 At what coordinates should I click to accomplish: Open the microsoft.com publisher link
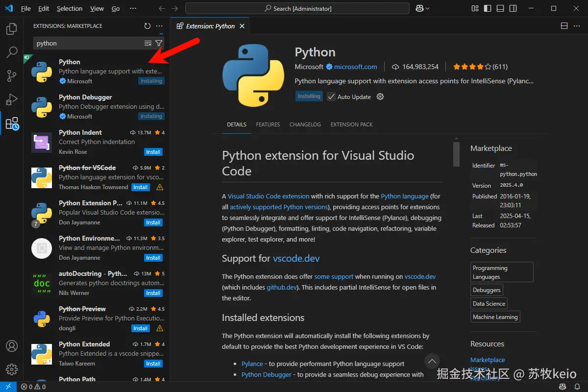tap(355, 67)
